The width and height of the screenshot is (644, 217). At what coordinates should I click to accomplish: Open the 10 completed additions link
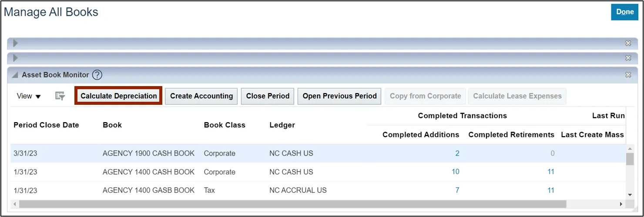click(455, 172)
